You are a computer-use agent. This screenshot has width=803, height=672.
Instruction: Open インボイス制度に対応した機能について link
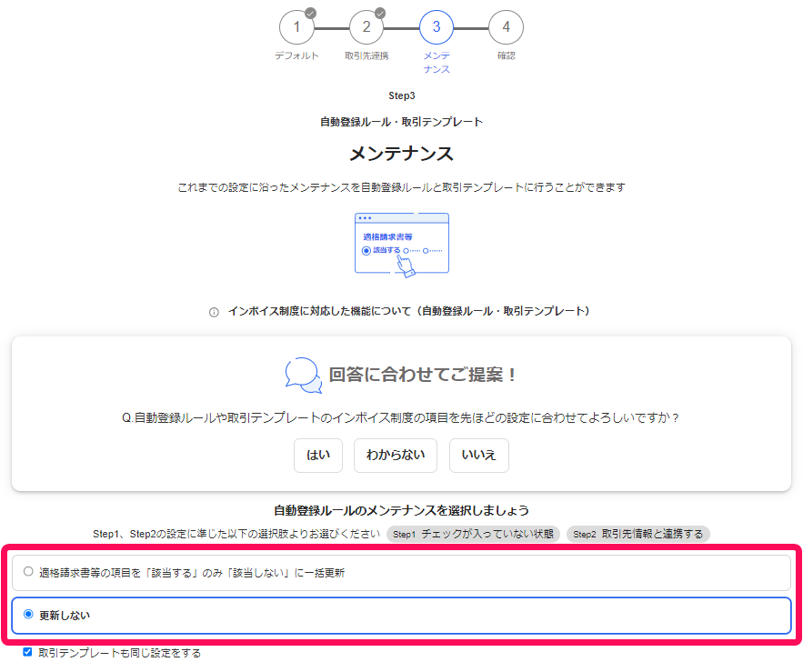408,311
